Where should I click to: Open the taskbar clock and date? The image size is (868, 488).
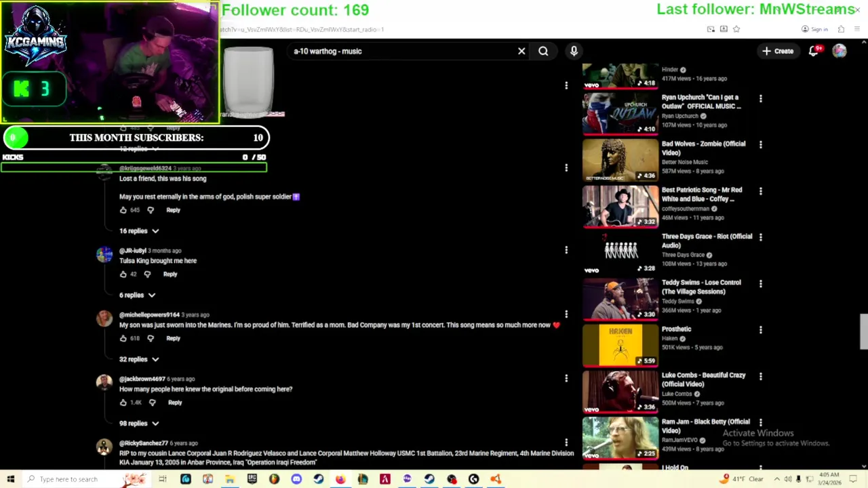829,479
